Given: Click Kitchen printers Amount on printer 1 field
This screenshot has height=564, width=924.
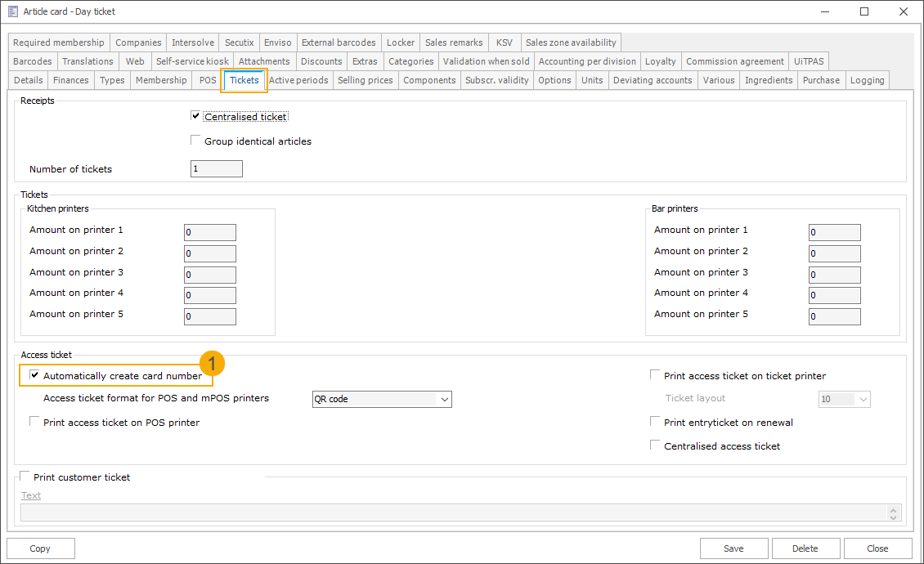Looking at the screenshot, I should [210, 233].
